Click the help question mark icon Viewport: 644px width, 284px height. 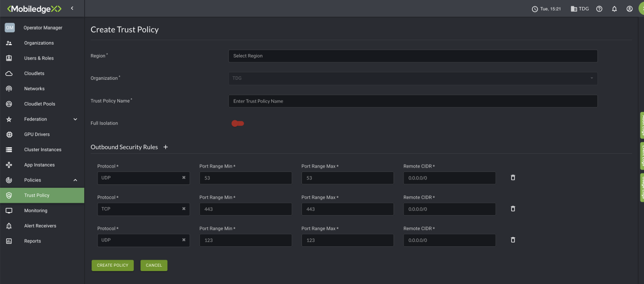599,9
